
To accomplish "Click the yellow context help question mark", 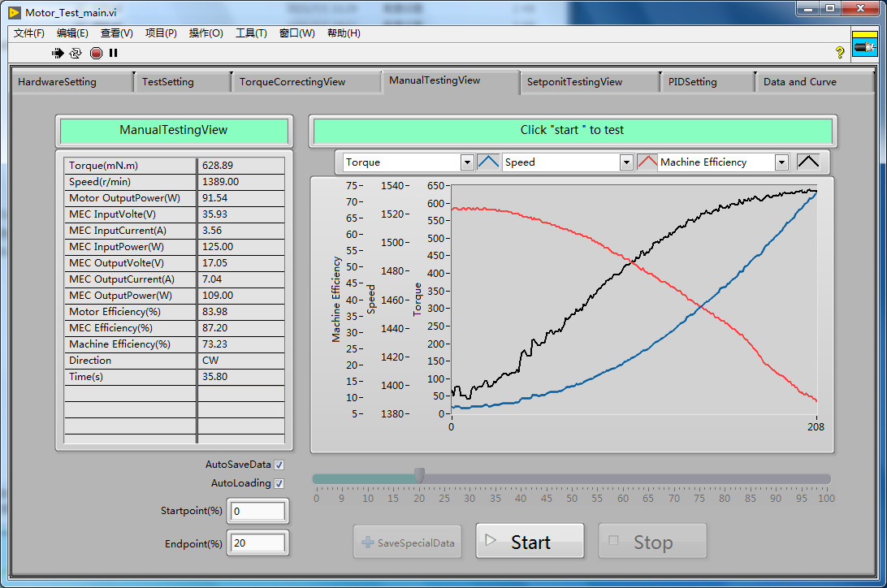I will pyautogui.click(x=840, y=53).
